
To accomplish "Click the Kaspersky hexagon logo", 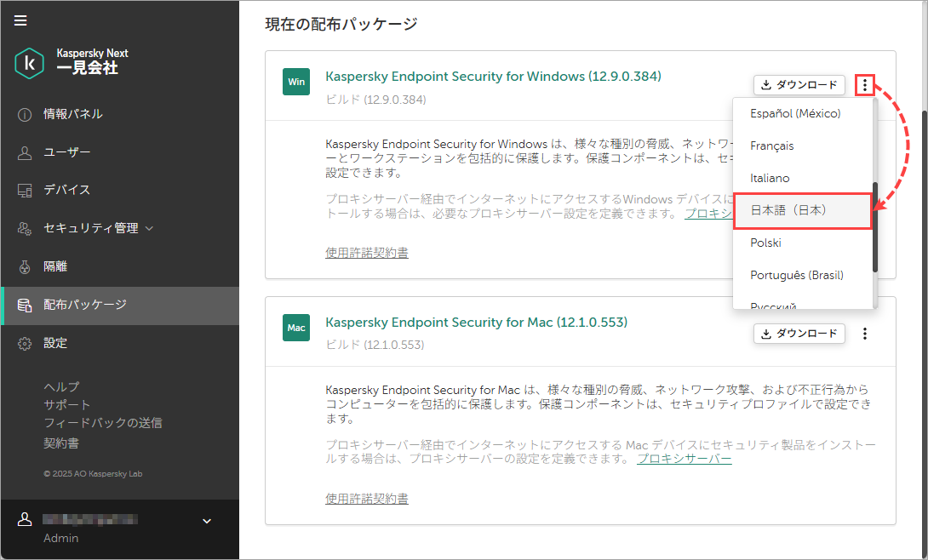I will [x=29, y=63].
